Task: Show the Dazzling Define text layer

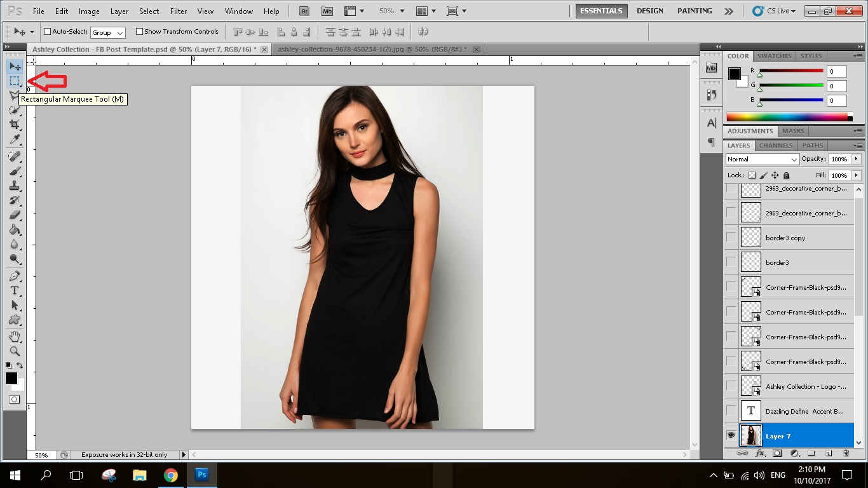Action: click(x=731, y=411)
